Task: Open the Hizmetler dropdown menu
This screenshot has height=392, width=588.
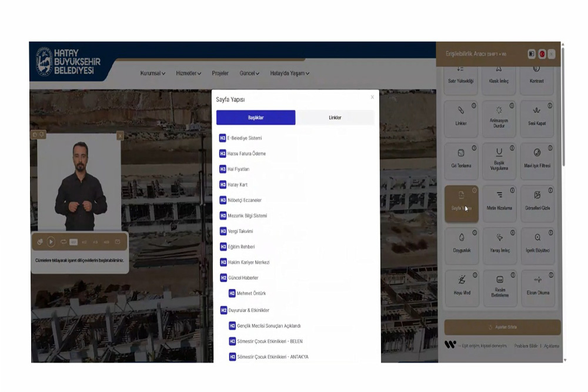Action: tap(188, 74)
